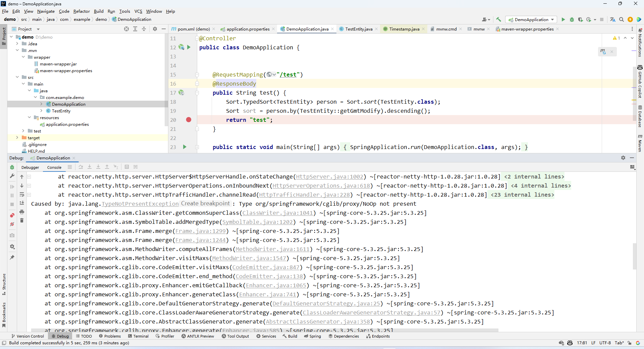The height and width of the screenshot is (349, 644).
Task: Run main method gutter arrow on line 23
Action: (x=184, y=147)
